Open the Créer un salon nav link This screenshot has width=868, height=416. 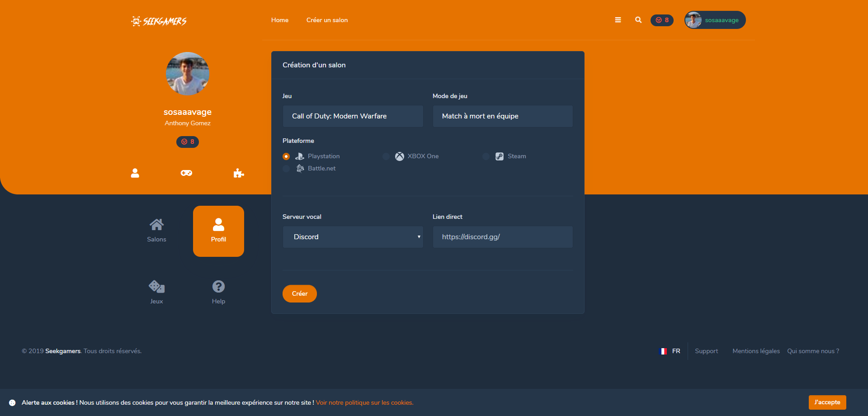(327, 20)
